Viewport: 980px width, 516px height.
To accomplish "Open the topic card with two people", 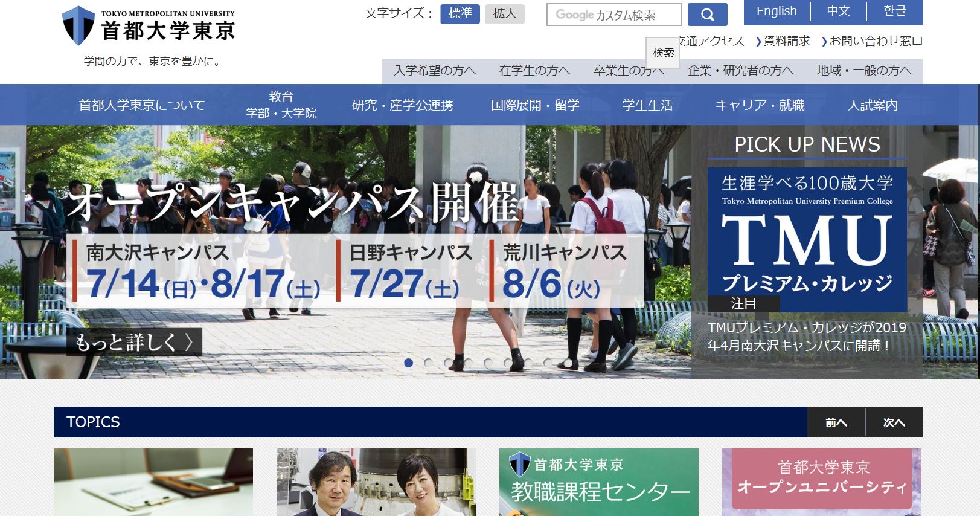I will tap(376, 482).
